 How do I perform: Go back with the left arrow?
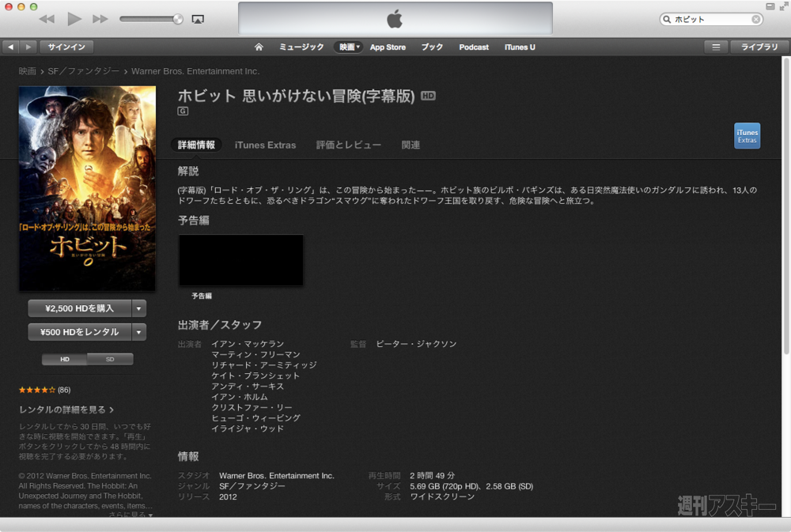point(10,47)
